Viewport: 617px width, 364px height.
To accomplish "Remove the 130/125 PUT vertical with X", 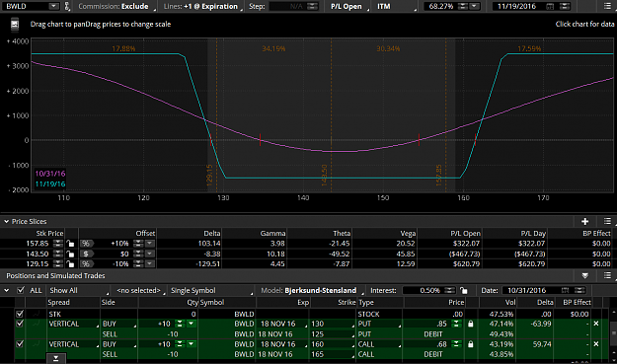I will [596, 324].
